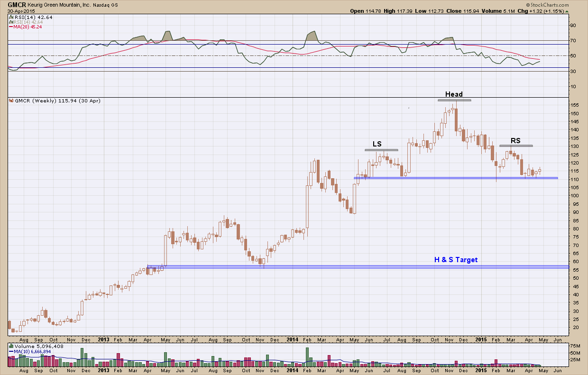Click the RS right shoulder label

pyautogui.click(x=515, y=140)
